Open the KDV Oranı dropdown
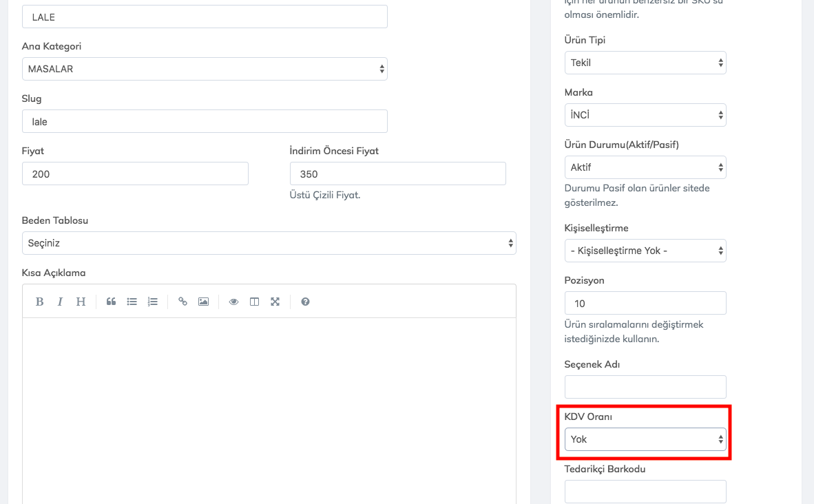The width and height of the screenshot is (814, 504). (645, 439)
